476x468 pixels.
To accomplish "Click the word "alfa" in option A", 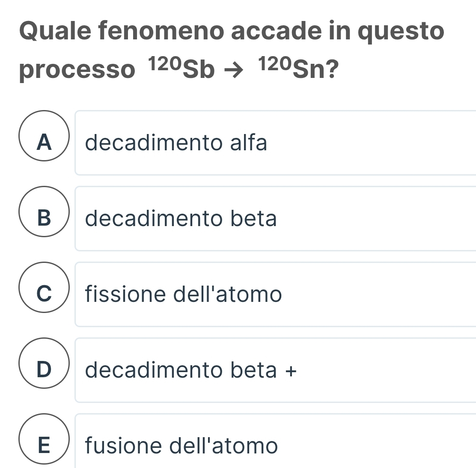I will click(249, 143).
